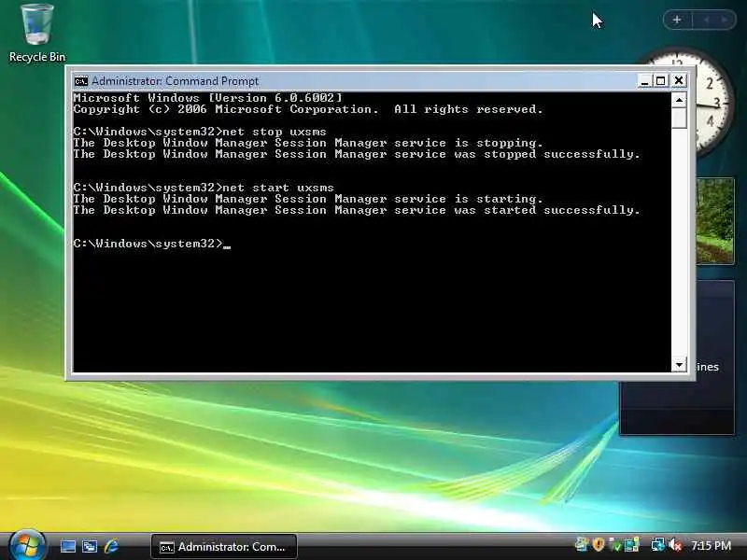Click the network connection tray icon
Screen dimensions: 747x560
[658, 544]
